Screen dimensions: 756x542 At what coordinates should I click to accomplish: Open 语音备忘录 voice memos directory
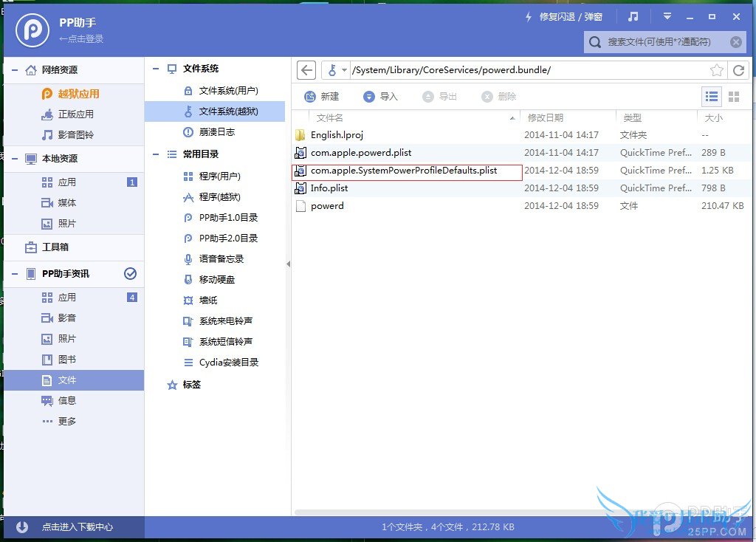click(221, 258)
